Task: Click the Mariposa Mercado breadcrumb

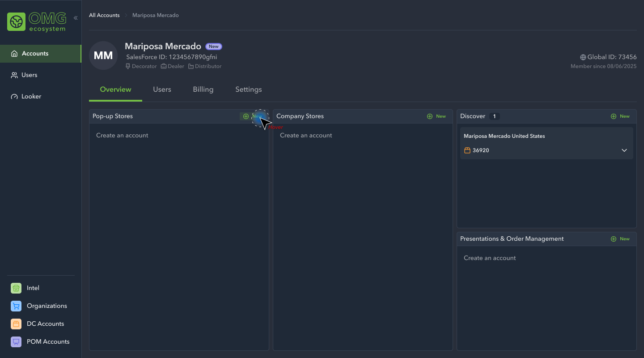Action: [156, 15]
